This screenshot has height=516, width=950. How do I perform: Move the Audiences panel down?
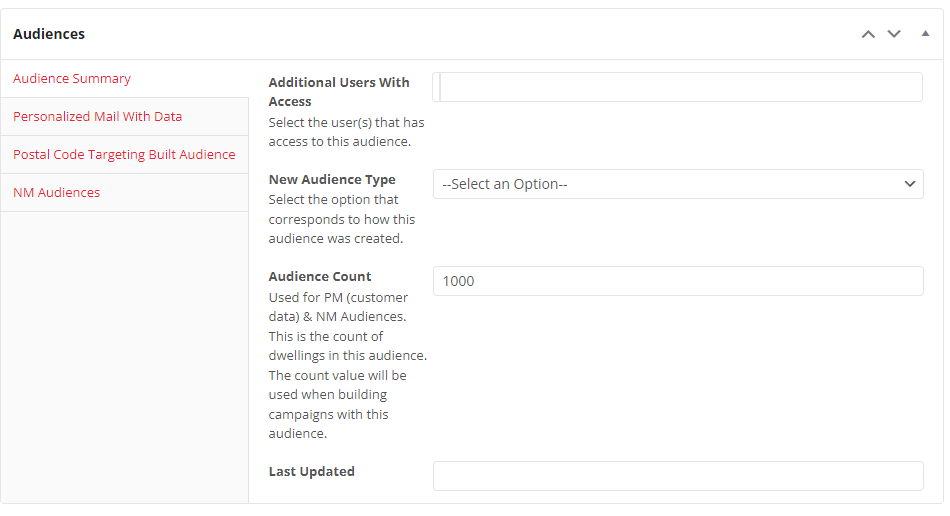(894, 34)
